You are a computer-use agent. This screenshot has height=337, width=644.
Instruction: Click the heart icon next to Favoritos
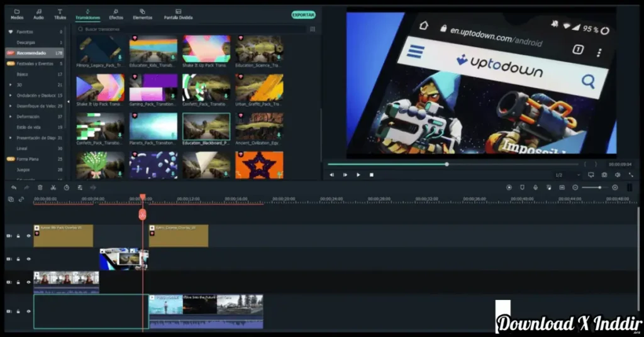11,31
